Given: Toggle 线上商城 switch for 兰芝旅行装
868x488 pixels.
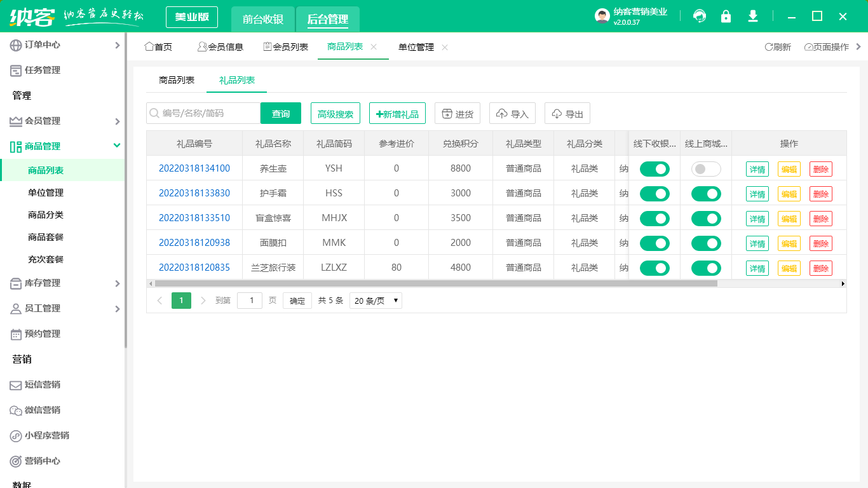Looking at the screenshot, I should (706, 268).
